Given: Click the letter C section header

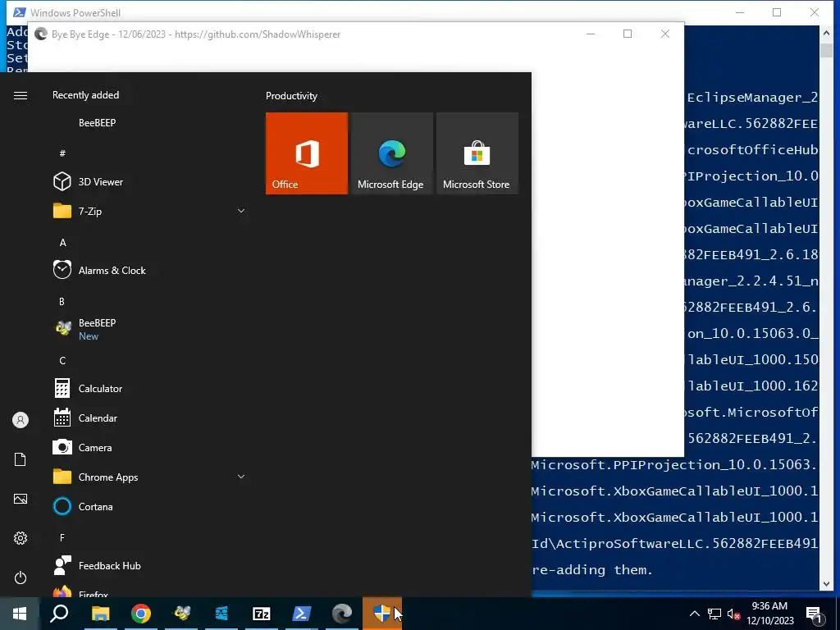Looking at the screenshot, I should point(62,361).
